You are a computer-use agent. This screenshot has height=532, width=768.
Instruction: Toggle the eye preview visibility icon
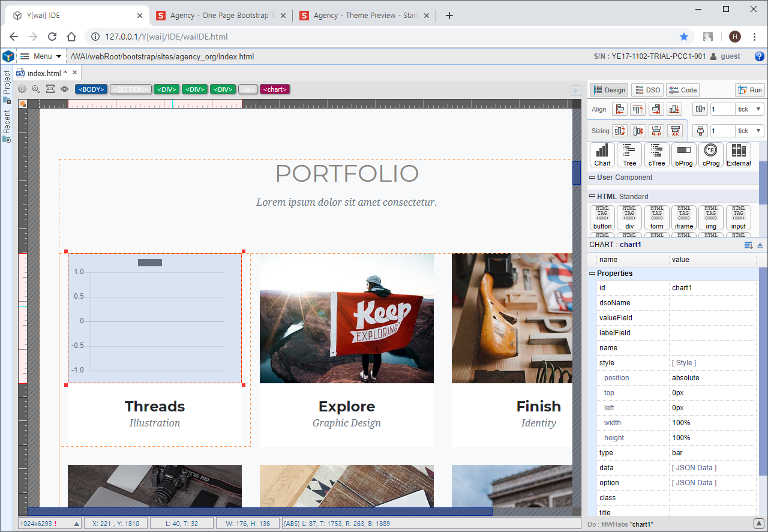coord(64,89)
